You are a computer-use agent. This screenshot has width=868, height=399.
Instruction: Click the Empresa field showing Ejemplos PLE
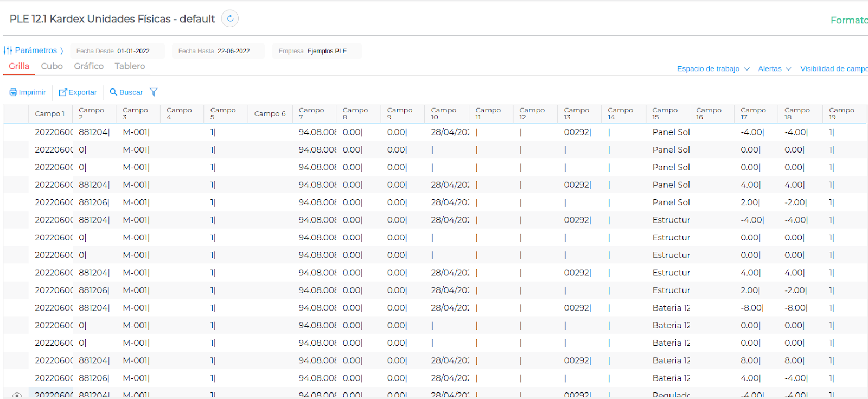[x=327, y=51]
